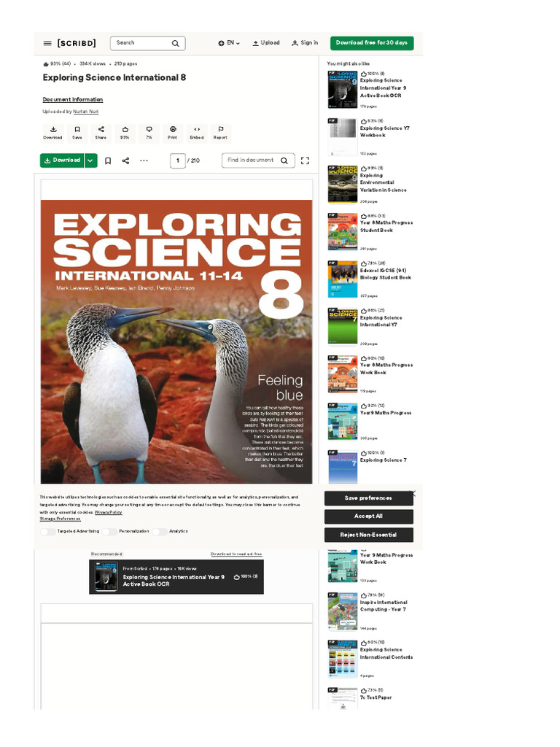The height and width of the screenshot is (747, 560).
Task: Click the thumbs down 7% icon
Action: (149, 133)
